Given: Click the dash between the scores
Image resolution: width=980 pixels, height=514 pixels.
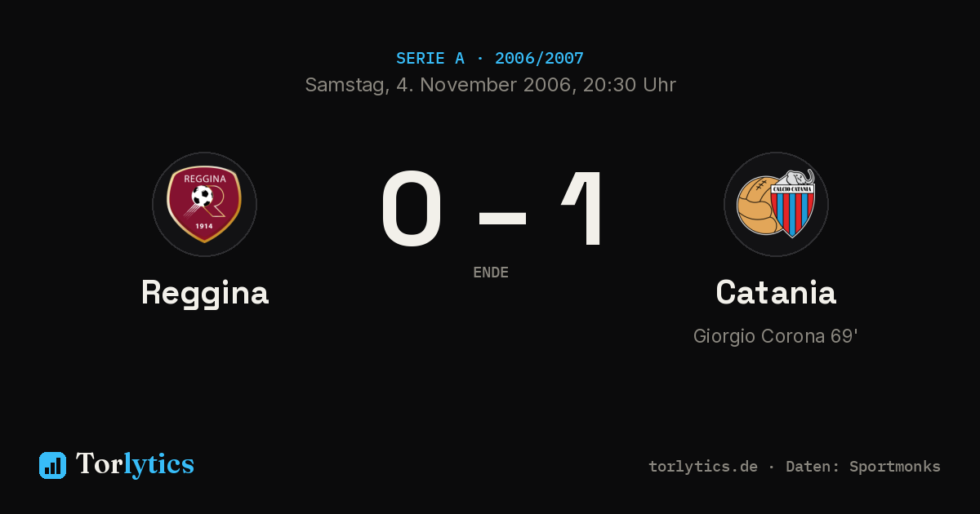Looking at the screenshot, I should (502, 217).
